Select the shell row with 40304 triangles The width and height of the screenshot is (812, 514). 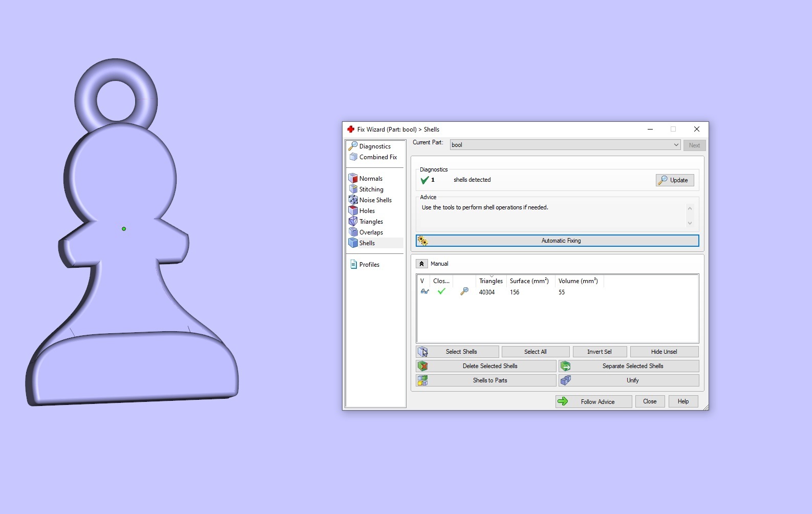point(557,292)
